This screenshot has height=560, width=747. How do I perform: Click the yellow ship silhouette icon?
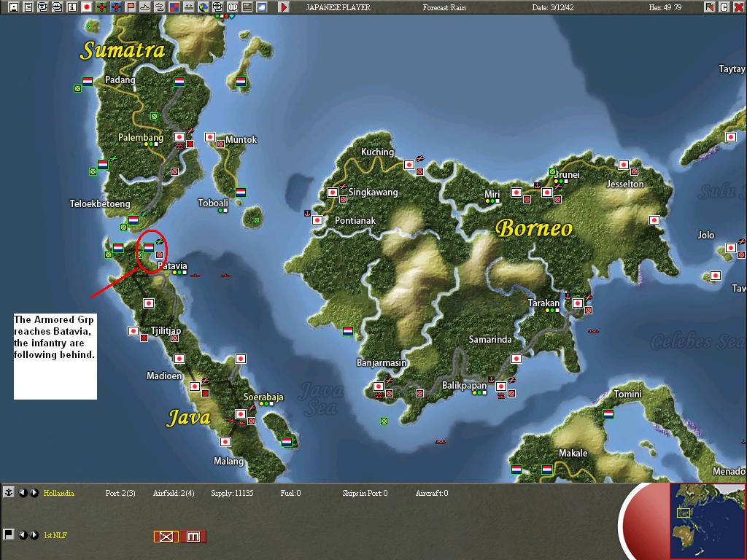145,7
